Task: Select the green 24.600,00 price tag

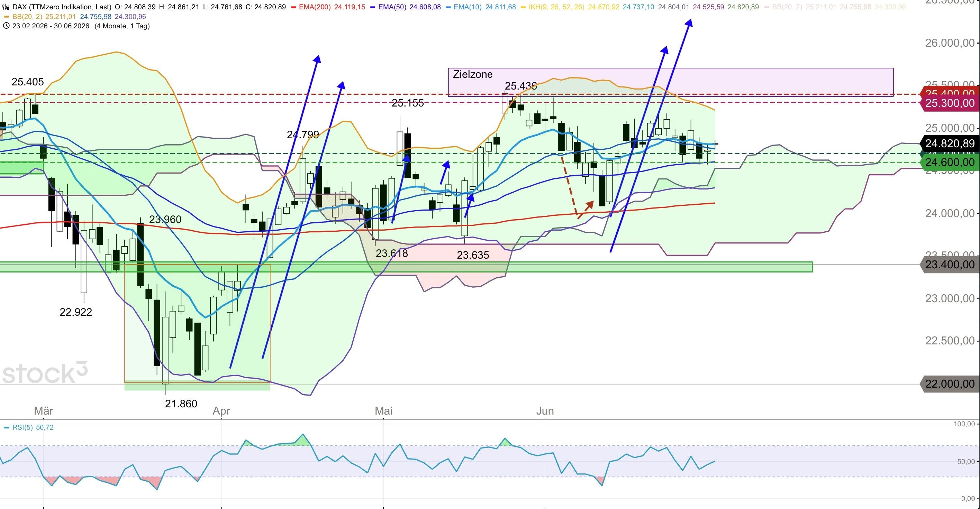Action: 950,163
